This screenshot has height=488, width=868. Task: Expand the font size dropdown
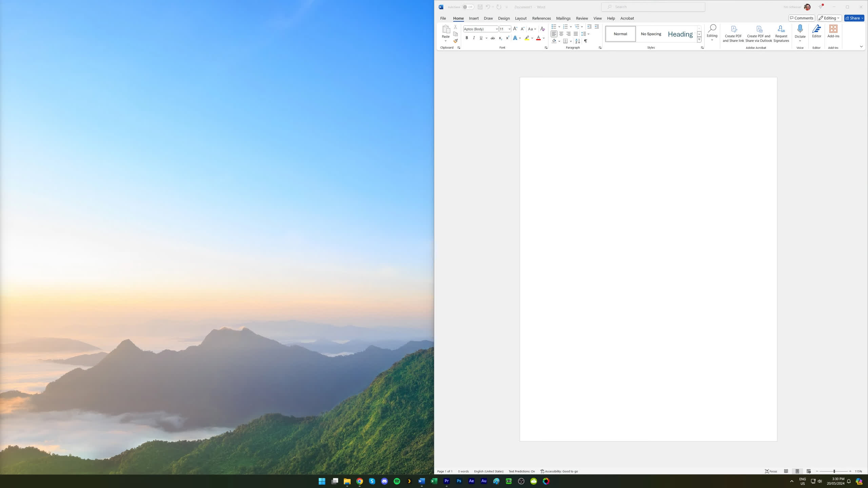pos(509,29)
